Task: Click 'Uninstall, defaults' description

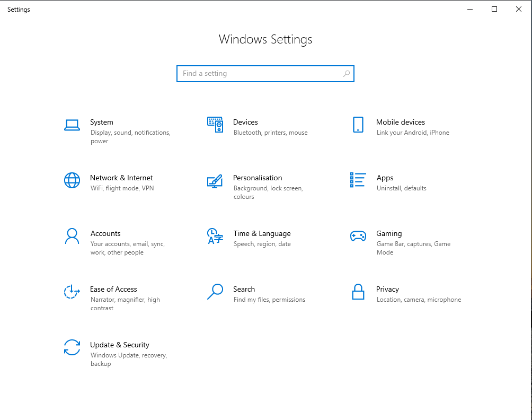Action: pyautogui.click(x=401, y=188)
